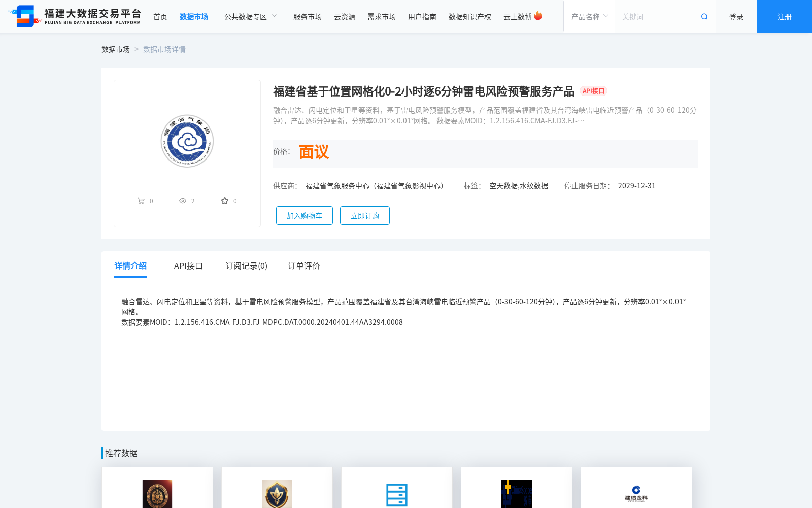Click the 数据市场 breadcrumb link
This screenshot has width=812, height=508.
pyautogui.click(x=116, y=49)
